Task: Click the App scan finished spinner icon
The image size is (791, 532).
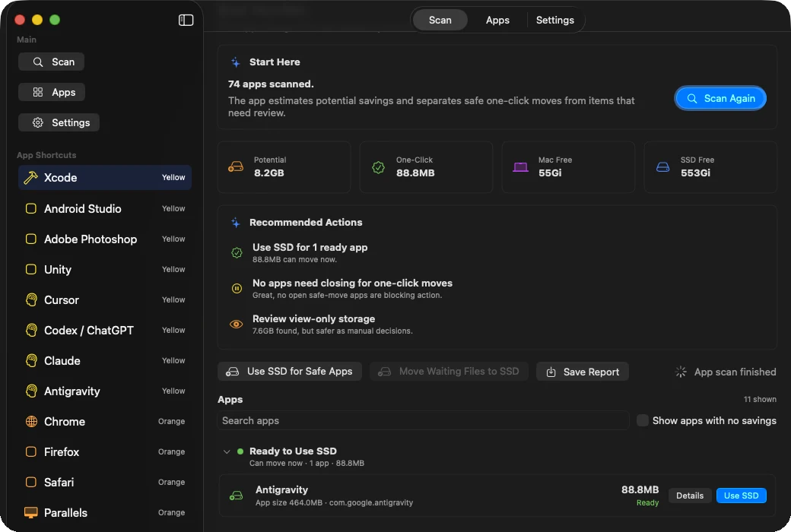Action: click(x=681, y=372)
